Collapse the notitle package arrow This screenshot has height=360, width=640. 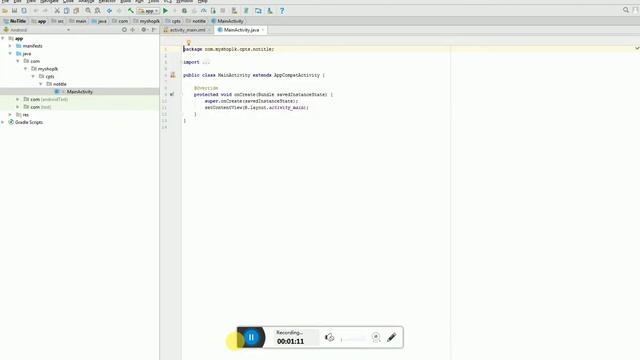[x=41, y=84]
